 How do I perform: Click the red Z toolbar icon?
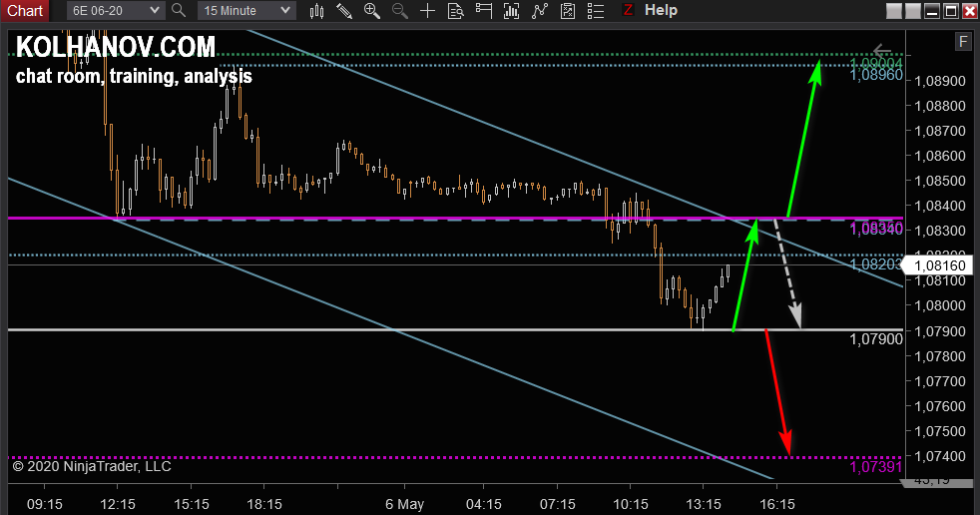point(628,10)
